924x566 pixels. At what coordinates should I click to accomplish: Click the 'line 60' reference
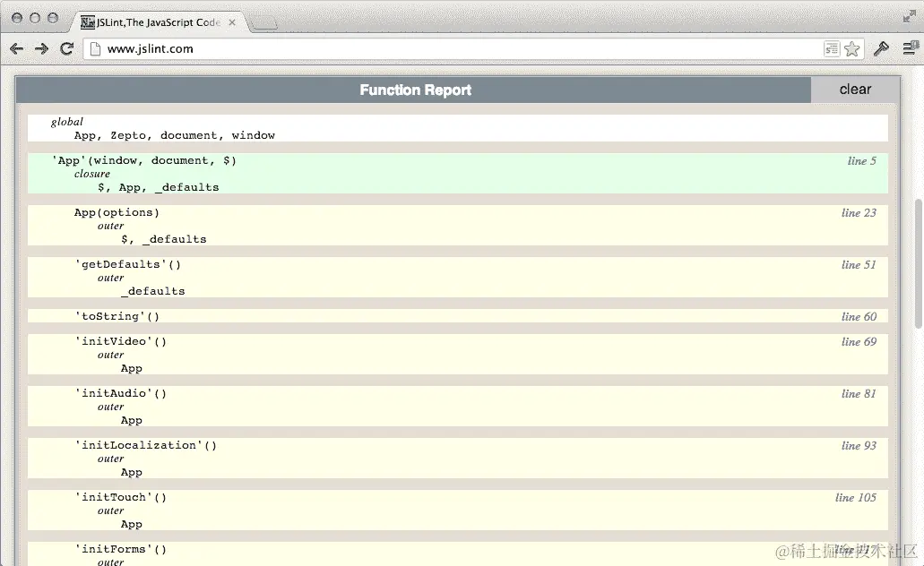[x=859, y=316]
